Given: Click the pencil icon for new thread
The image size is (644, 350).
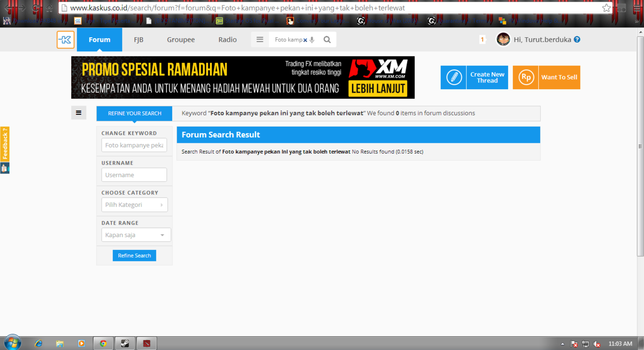Looking at the screenshot, I should 453,78.
